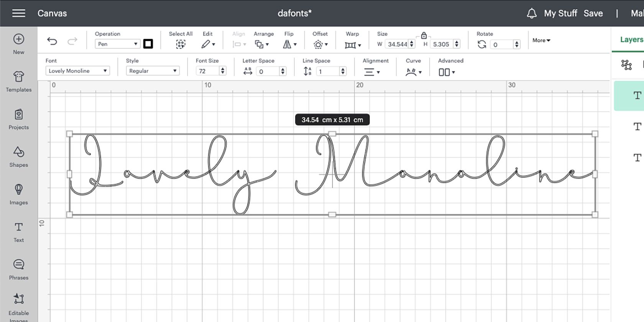
Task: Click the Undo arrow icon
Action: (x=52, y=41)
